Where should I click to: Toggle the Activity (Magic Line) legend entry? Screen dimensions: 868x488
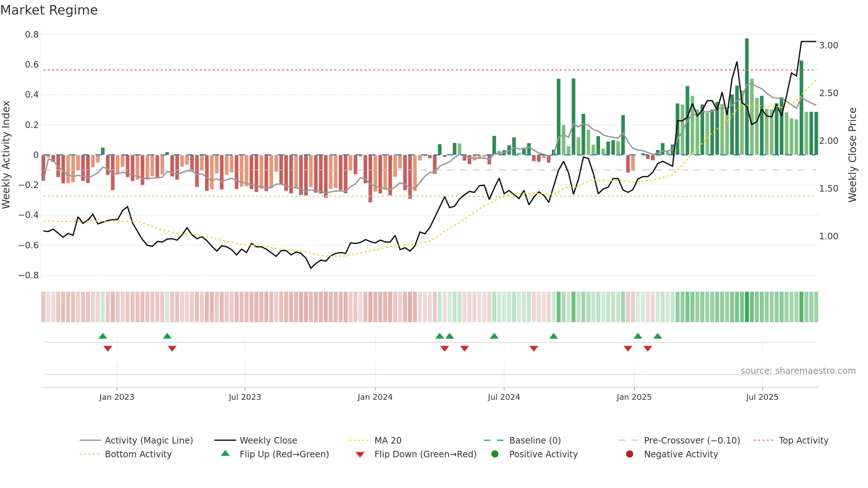[136, 440]
